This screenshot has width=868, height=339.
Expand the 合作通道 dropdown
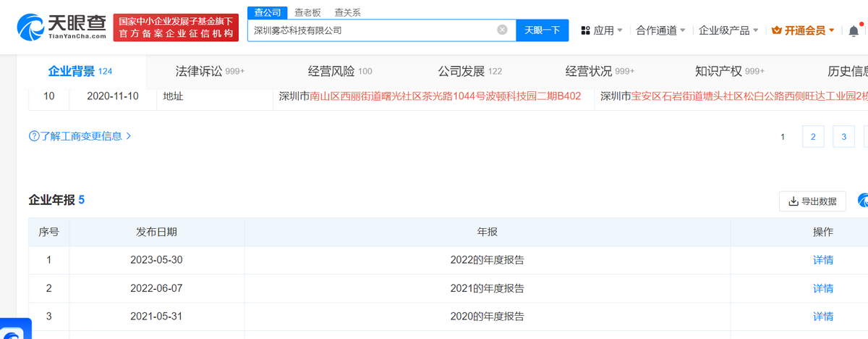click(x=661, y=30)
